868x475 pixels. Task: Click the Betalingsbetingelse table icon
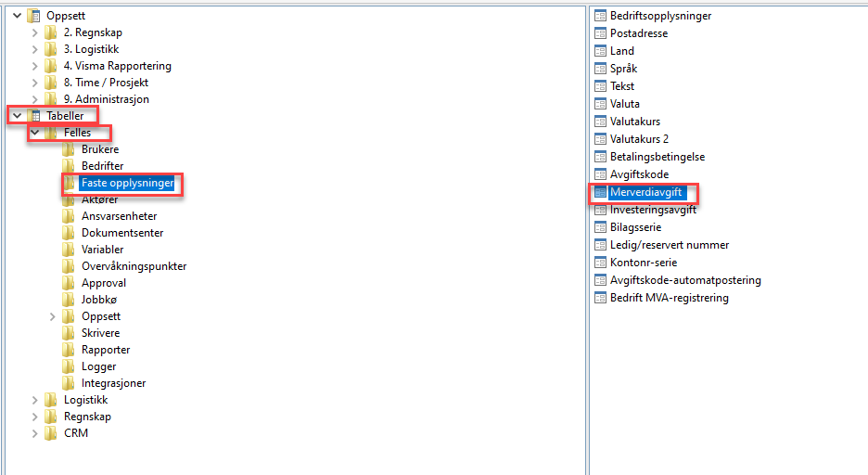600,157
